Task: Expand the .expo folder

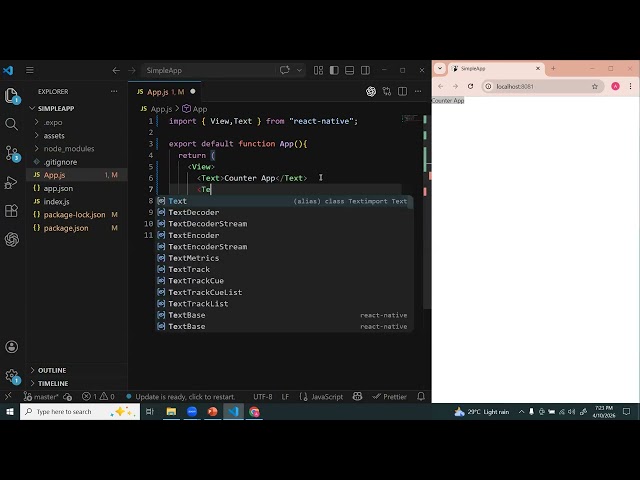Action: tap(77, 122)
